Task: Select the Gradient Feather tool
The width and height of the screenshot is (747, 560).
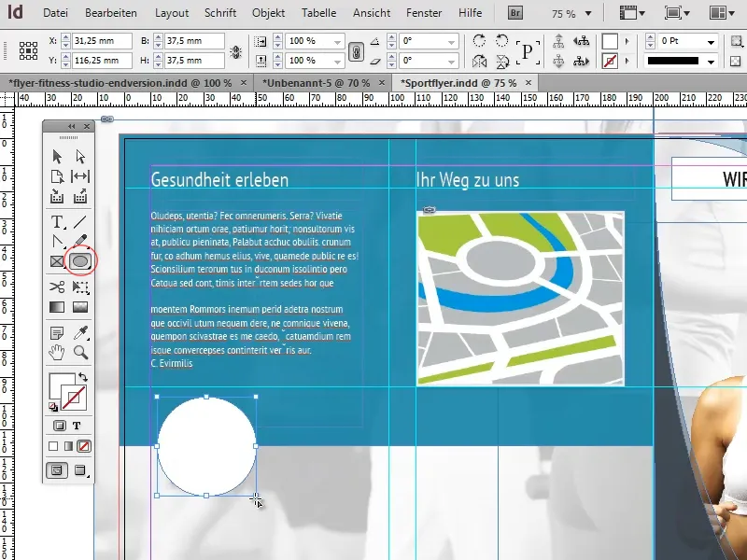Action: 80,307
